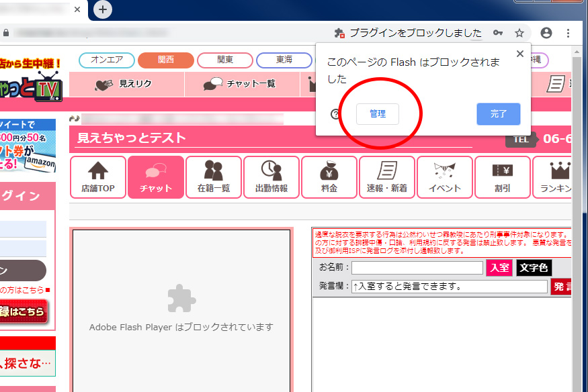This screenshot has height=392, width=588.
Task: Click the blocked Flash plugin puzzle piece
Action: click(181, 299)
